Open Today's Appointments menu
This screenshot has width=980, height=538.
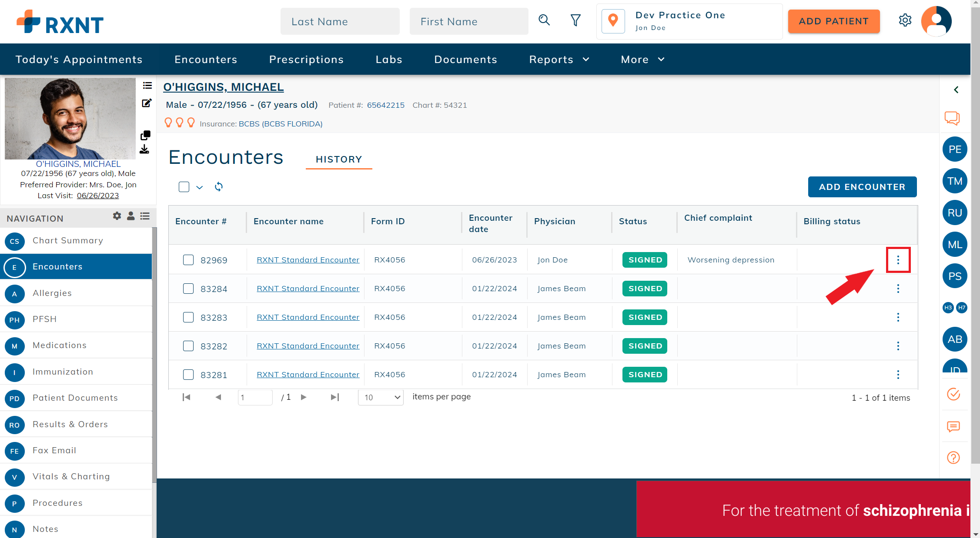point(79,60)
